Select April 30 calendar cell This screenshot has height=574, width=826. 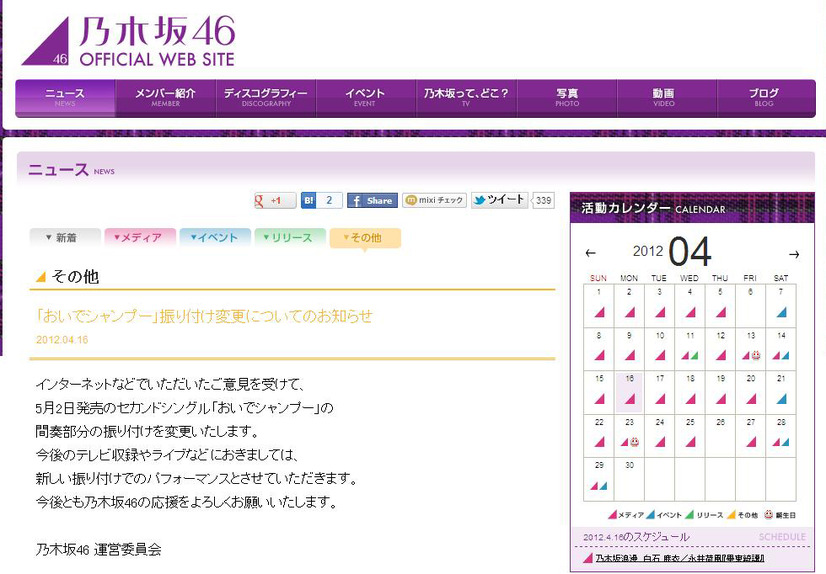pos(630,479)
